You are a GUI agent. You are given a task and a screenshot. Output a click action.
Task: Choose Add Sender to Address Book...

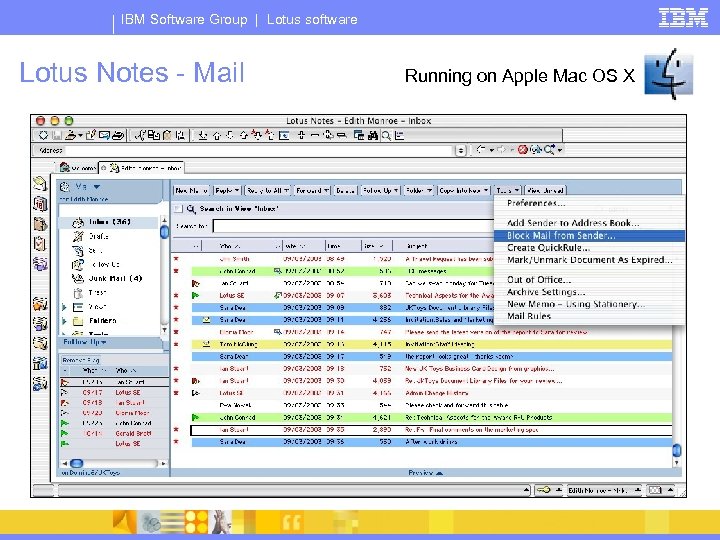point(573,223)
